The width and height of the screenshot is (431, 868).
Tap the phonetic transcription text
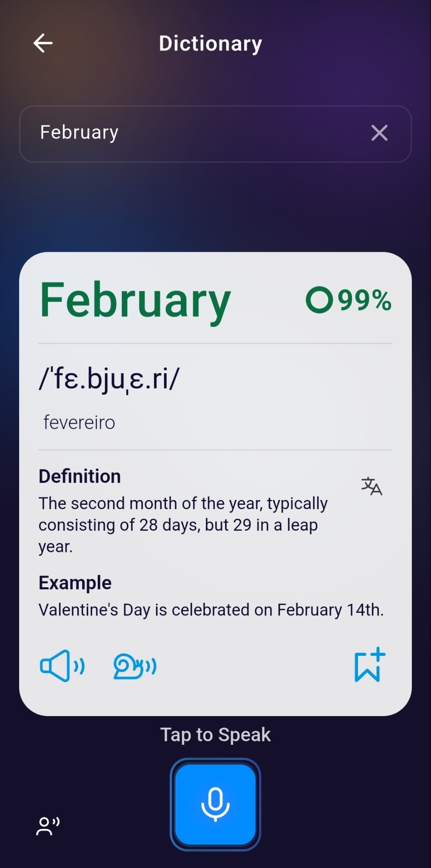click(109, 379)
